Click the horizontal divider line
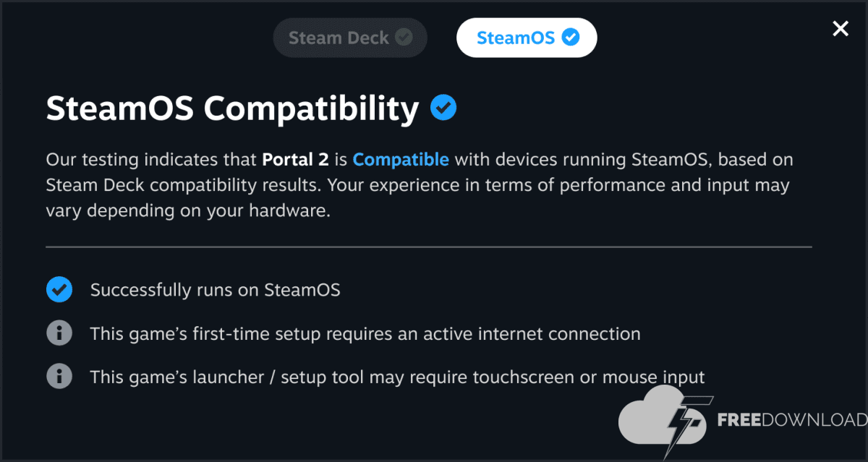868x462 pixels. click(428, 247)
